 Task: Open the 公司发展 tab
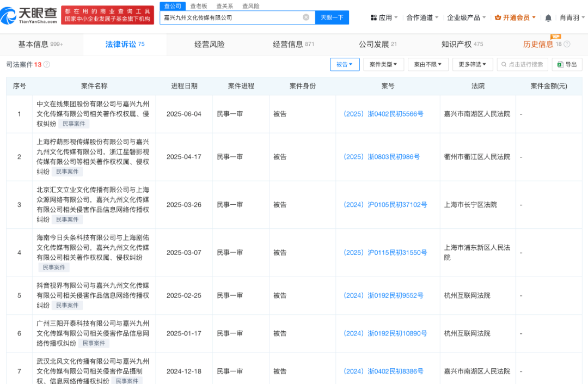378,44
